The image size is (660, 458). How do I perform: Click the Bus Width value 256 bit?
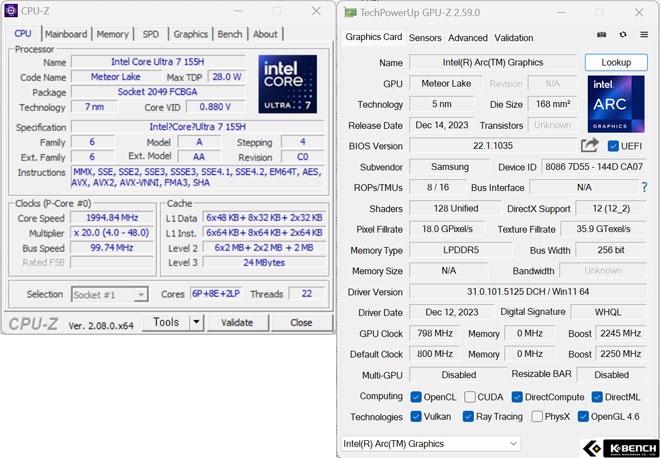611,250
